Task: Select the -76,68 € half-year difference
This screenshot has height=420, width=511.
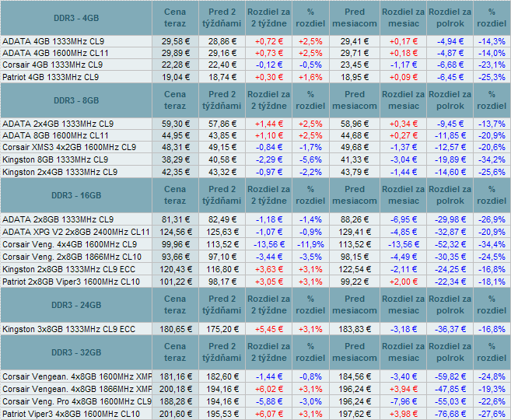Action: (x=450, y=414)
